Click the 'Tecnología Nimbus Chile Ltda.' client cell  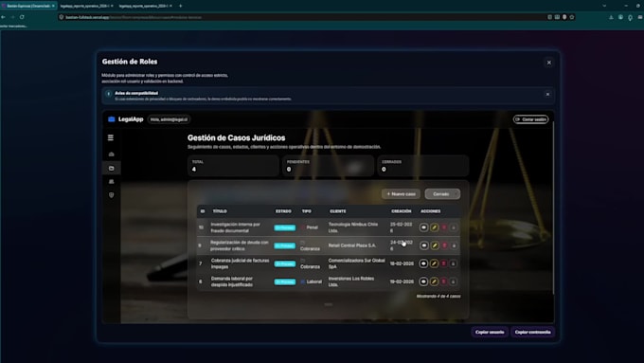[353, 227]
